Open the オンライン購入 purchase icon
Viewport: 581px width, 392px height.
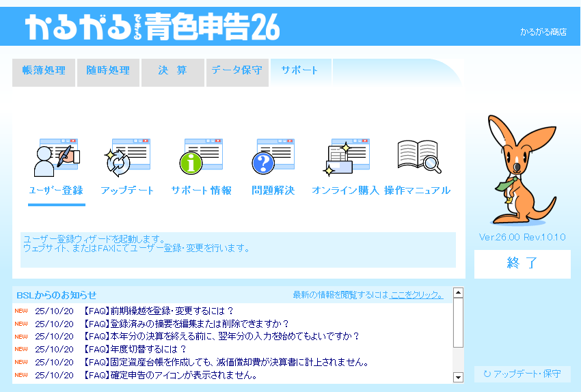coord(345,158)
